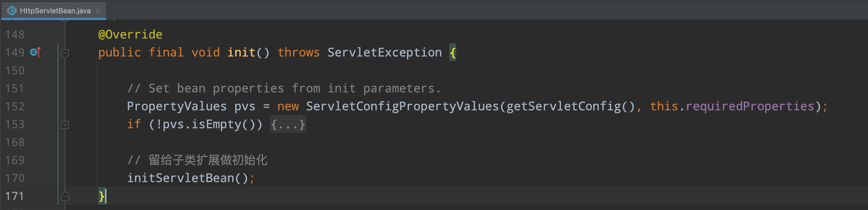The height and width of the screenshot is (210, 868).
Task: Click the closing brace on line 171
Action: 101,196
